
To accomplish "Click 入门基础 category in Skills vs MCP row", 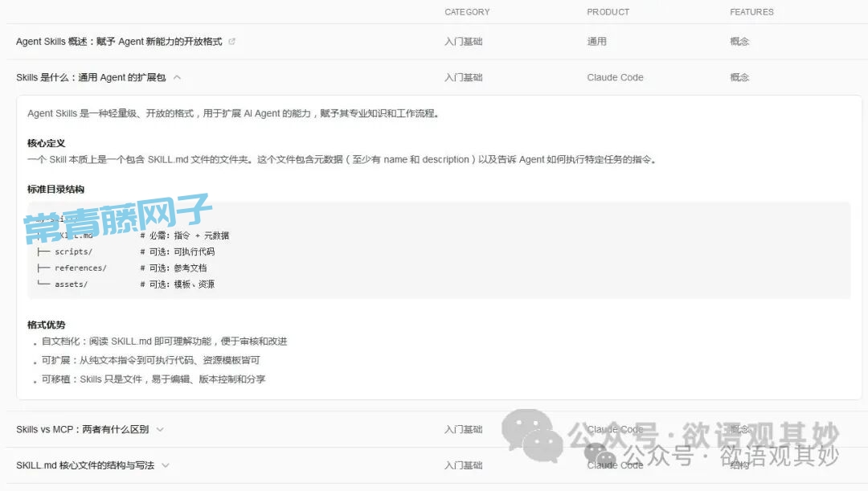I will [x=464, y=430].
